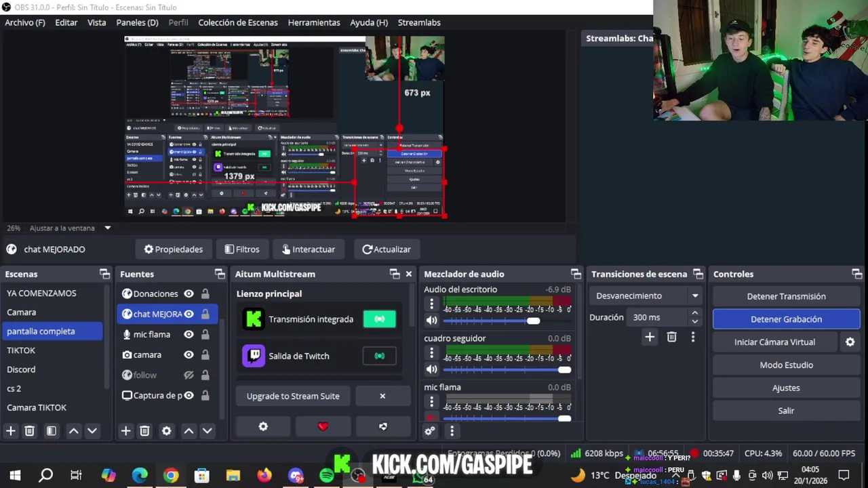The height and width of the screenshot is (488, 868).
Task: Click Iniciar Cámara Virtual button
Action: [x=775, y=342]
